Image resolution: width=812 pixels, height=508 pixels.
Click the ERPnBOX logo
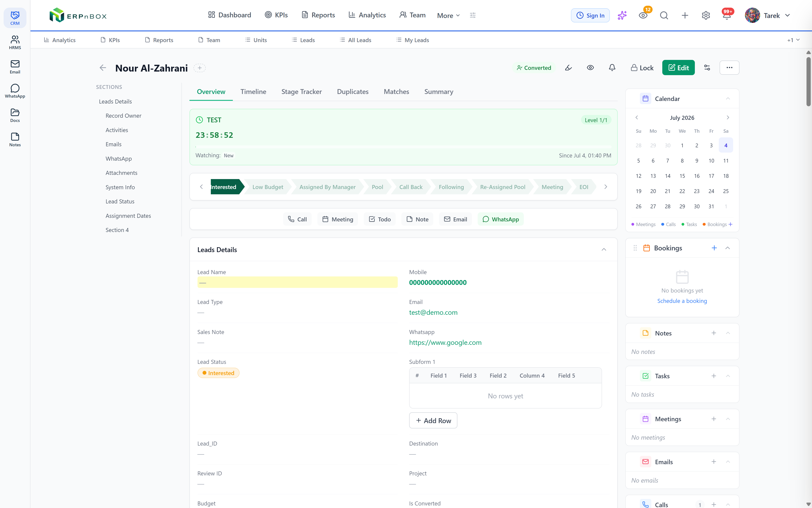[78, 15]
